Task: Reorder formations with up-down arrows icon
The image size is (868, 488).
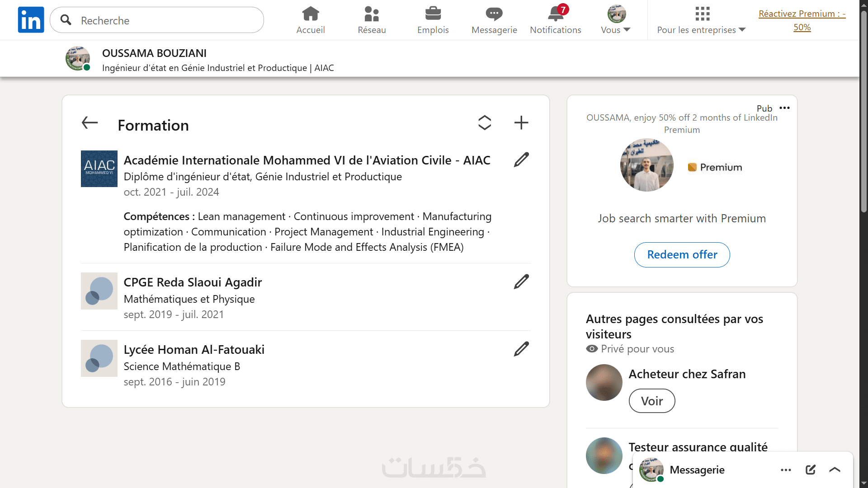Action: [485, 122]
